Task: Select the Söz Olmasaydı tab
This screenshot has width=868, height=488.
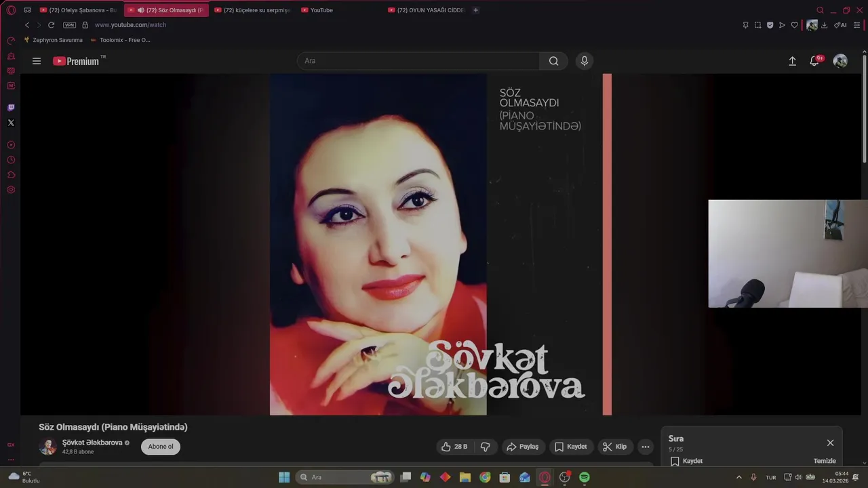Action: [166, 10]
